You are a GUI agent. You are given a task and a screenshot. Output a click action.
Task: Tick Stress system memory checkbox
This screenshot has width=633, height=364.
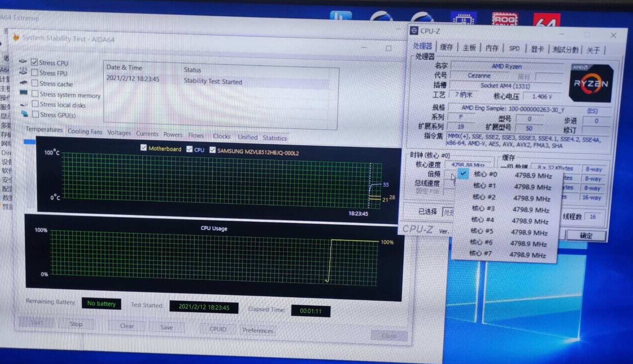pos(35,94)
